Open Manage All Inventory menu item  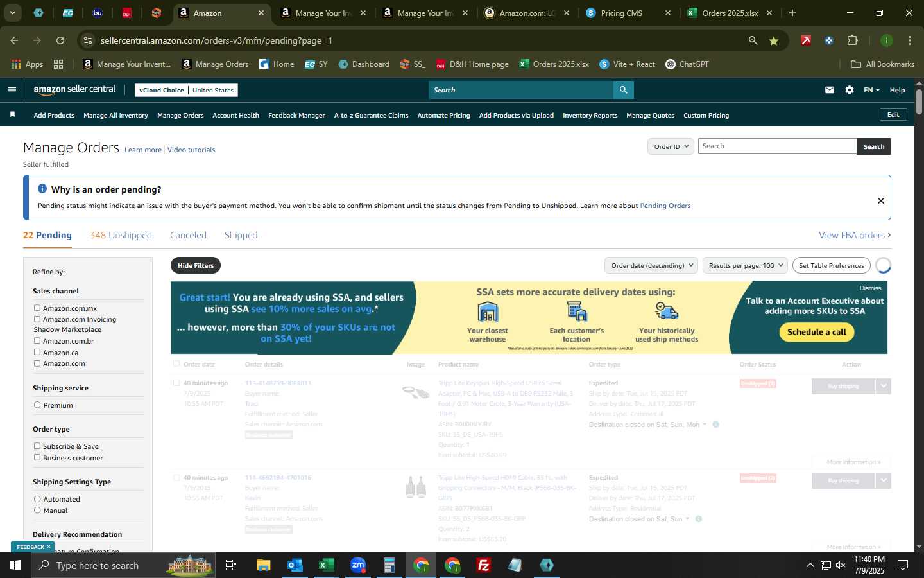pos(116,116)
